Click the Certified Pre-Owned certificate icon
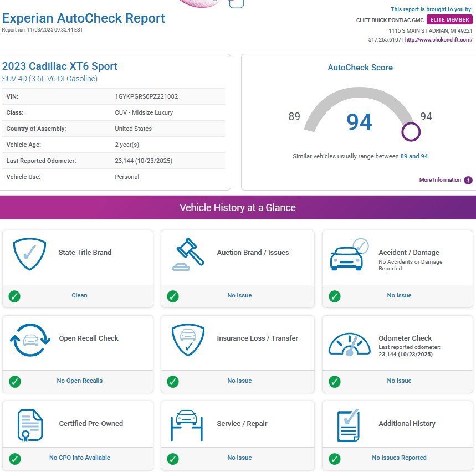 tap(30, 425)
